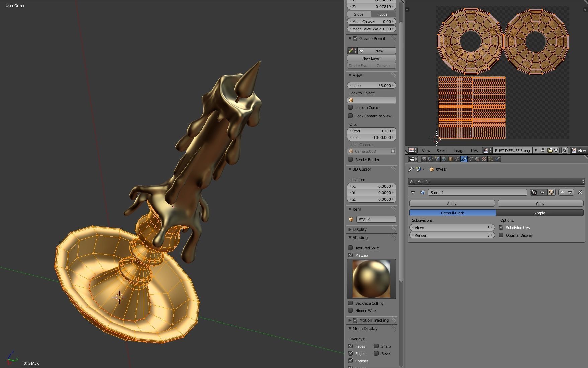Toggle Subsurf use-in-render camera icon
The width and height of the screenshot is (588, 368).
(x=534, y=192)
